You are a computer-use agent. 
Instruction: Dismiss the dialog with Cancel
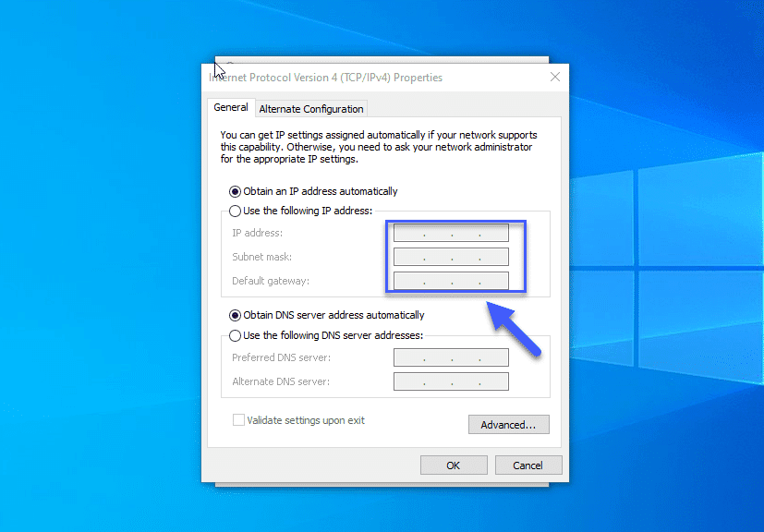click(x=528, y=465)
